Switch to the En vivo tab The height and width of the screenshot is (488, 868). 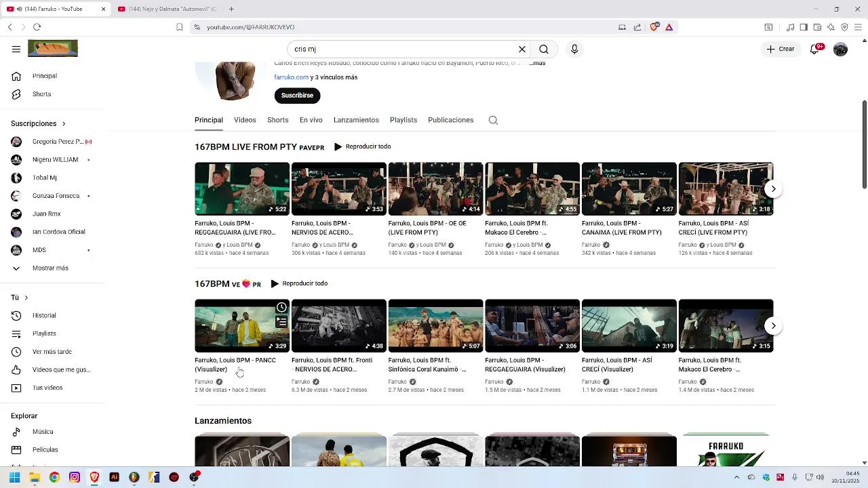click(x=311, y=120)
